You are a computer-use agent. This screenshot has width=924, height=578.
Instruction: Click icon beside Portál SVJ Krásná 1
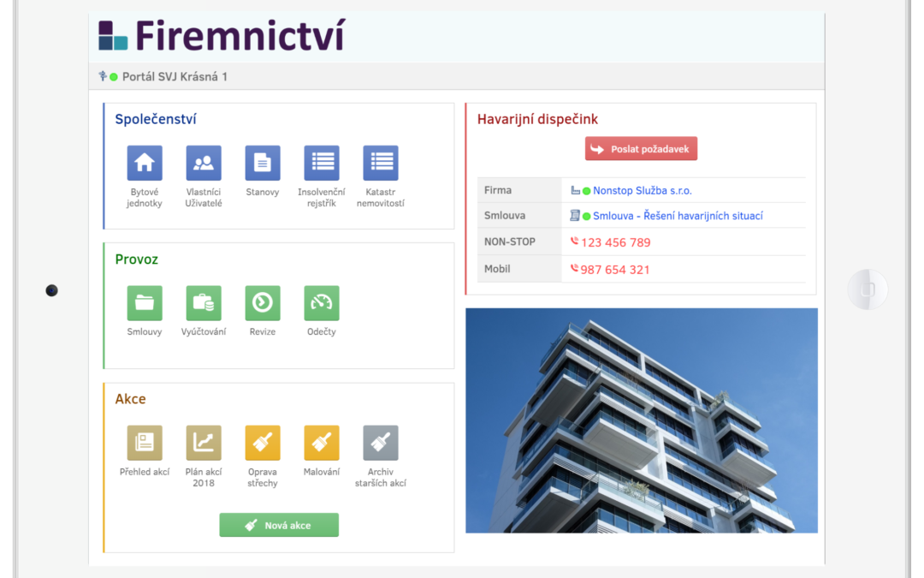pos(103,76)
